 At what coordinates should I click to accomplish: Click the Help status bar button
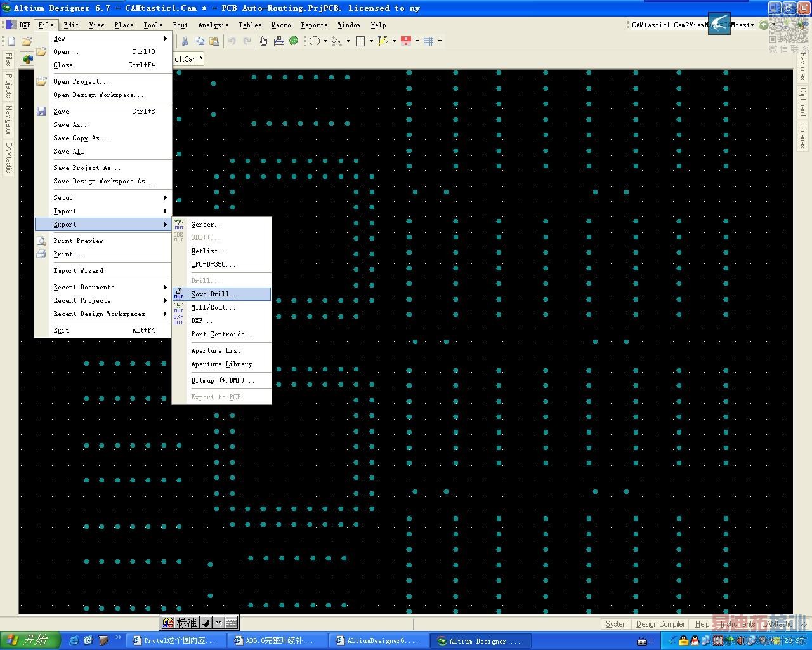[702, 624]
